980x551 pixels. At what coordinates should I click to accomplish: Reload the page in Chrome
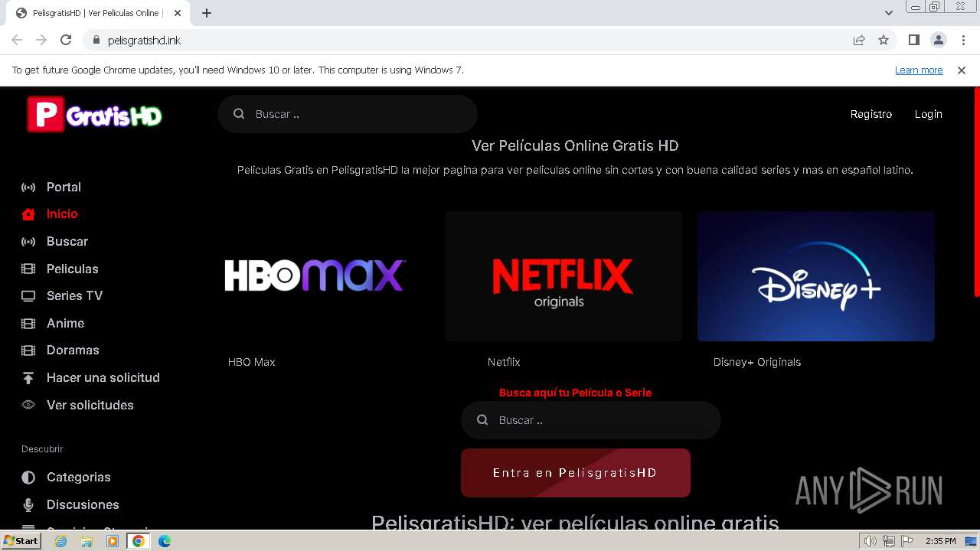[66, 40]
